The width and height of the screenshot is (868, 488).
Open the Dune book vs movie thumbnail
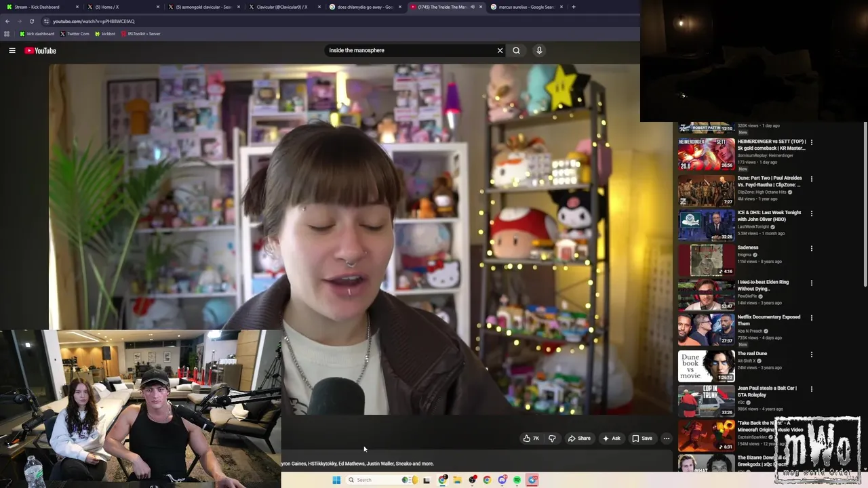[706, 366]
